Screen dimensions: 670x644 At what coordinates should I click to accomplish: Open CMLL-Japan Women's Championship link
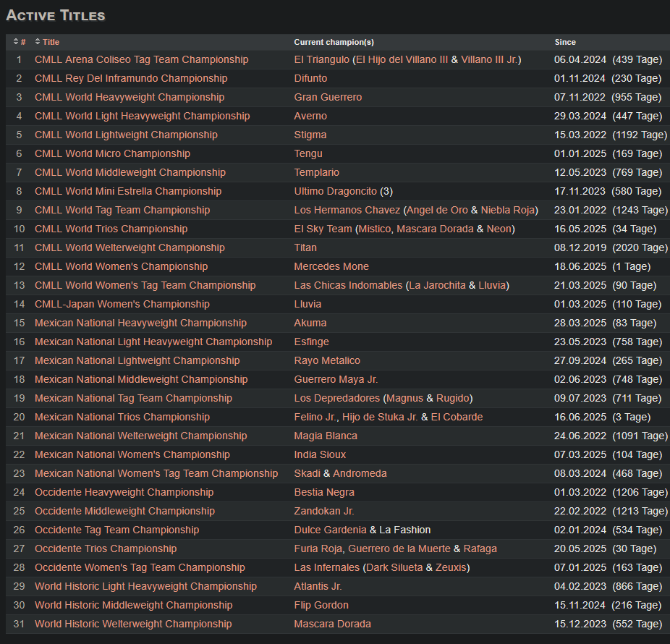pyautogui.click(x=122, y=304)
